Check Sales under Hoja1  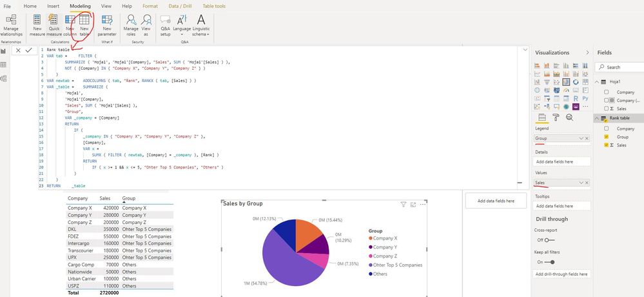coord(607,108)
